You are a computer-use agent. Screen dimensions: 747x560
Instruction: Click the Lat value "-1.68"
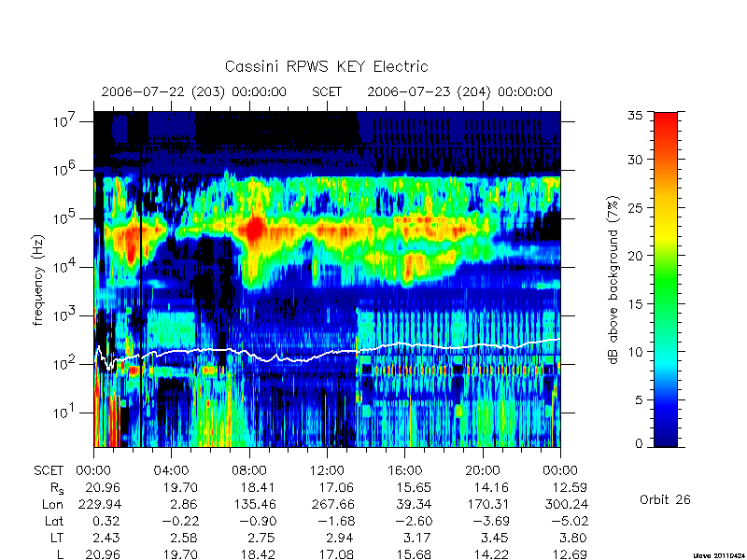[336, 522]
